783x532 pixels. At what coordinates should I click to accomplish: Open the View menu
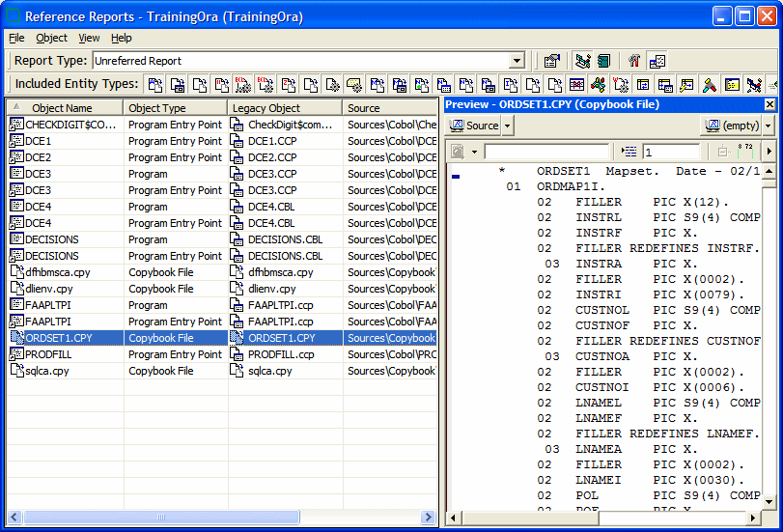(x=89, y=38)
